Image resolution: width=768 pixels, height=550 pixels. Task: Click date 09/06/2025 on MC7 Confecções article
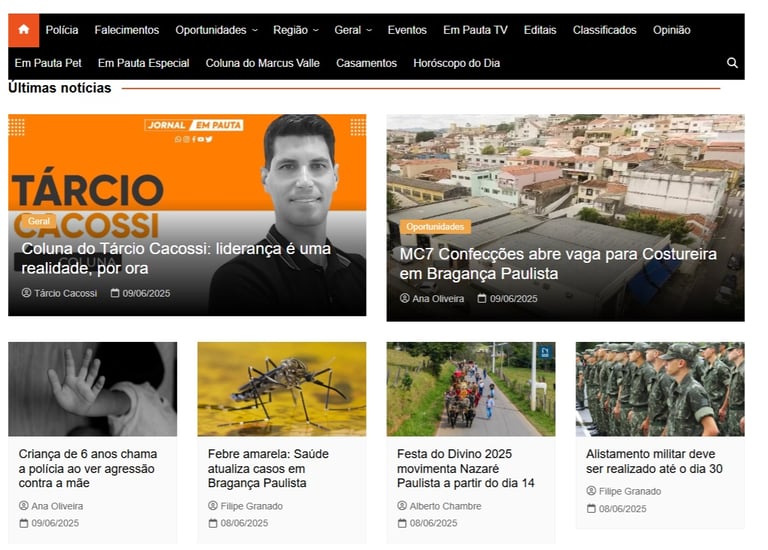(x=514, y=298)
